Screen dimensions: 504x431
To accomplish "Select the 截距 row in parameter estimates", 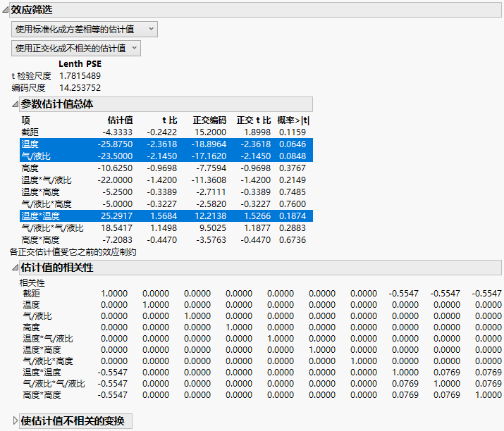I will (x=166, y=132).
